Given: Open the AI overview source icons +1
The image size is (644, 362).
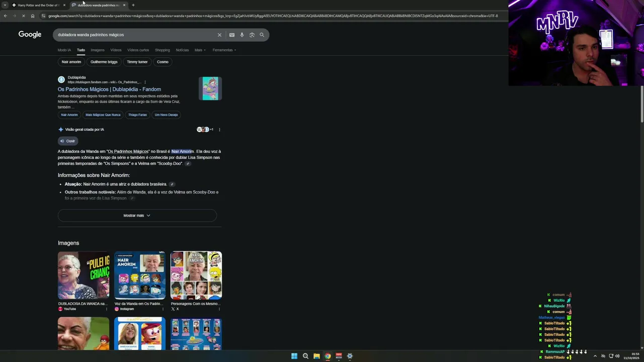Looking at the screenshot, I should (x=205, y=129).
